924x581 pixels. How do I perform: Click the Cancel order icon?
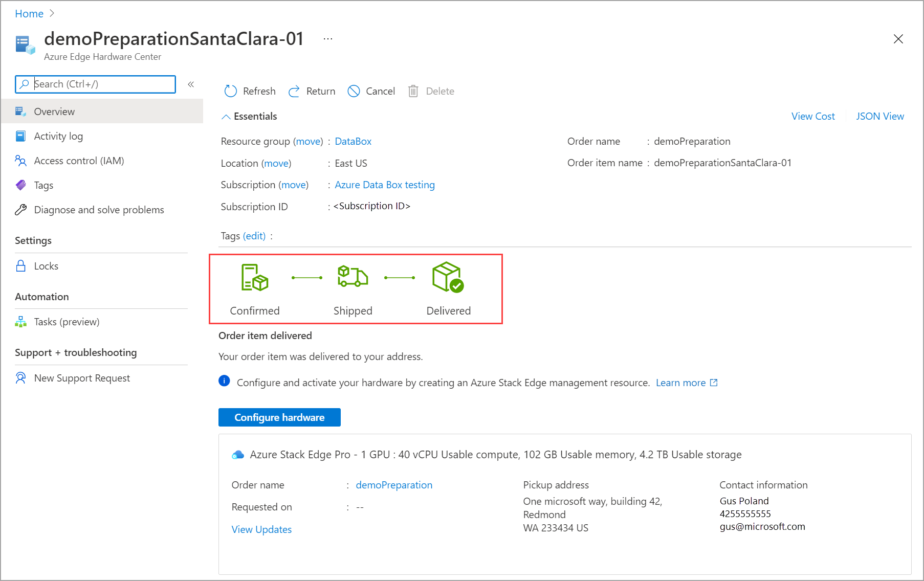(x=354, y=91)
